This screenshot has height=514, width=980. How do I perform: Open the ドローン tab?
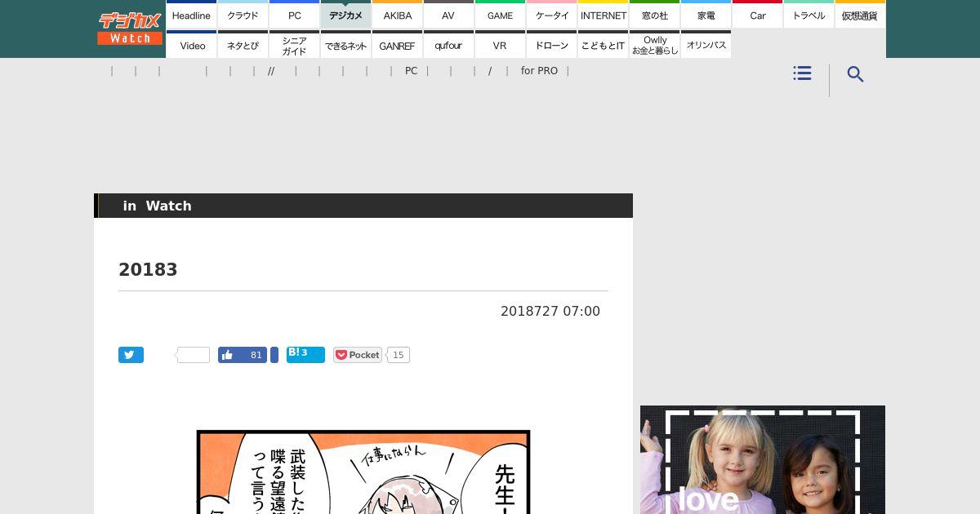point(551,44)
